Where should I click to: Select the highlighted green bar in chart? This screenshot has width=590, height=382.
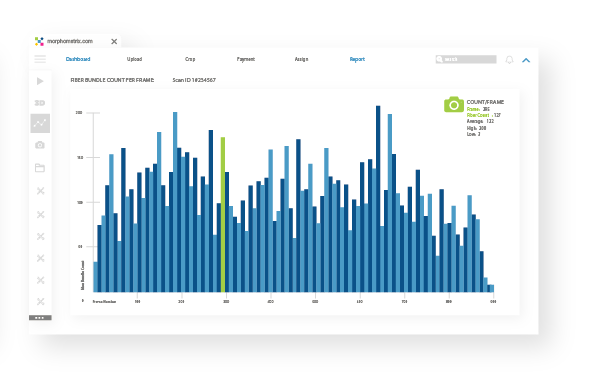(x=223, y=215)
